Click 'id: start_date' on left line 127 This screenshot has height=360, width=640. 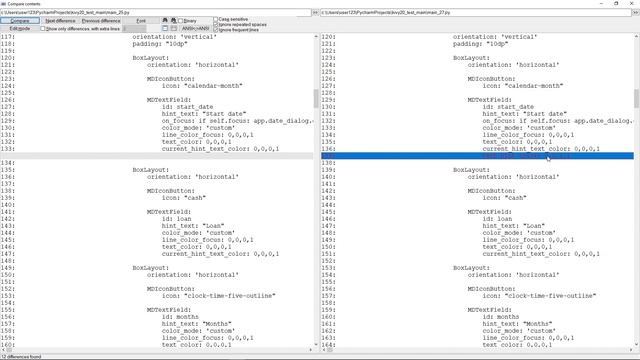187,107
